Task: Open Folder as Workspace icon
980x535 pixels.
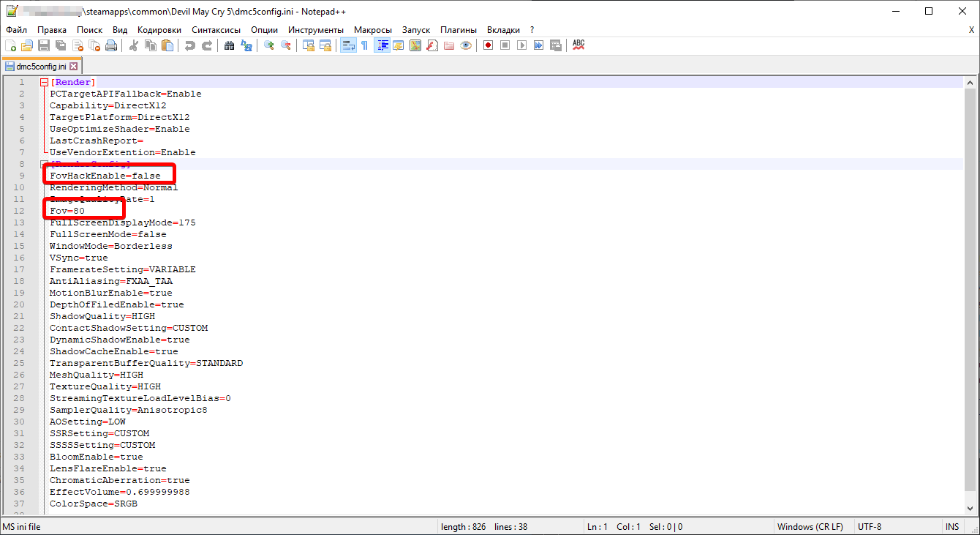Action: pos(449,45)
